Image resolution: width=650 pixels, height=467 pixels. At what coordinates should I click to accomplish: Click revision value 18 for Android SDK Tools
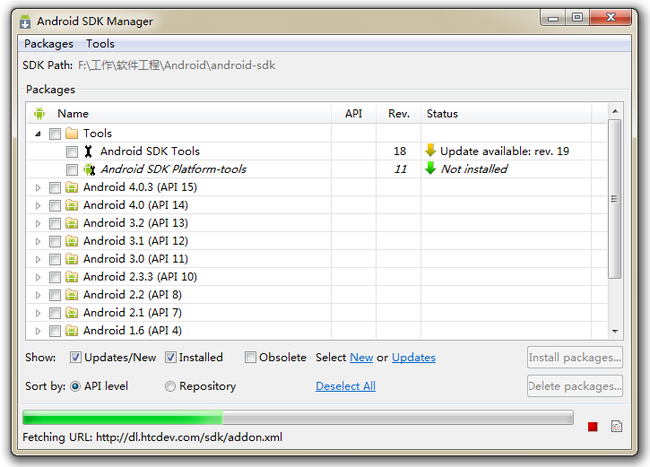click(400, 151)
